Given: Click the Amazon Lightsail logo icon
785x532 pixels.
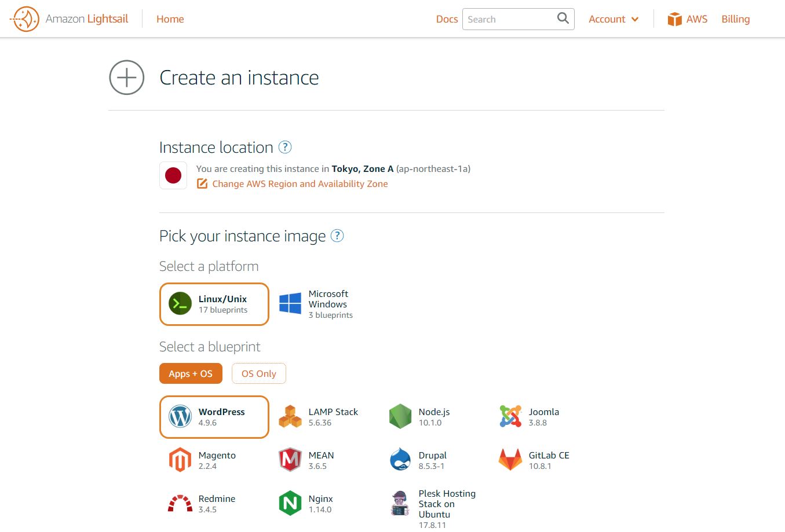Looking at the screenshot, I should tap(24, 19).
